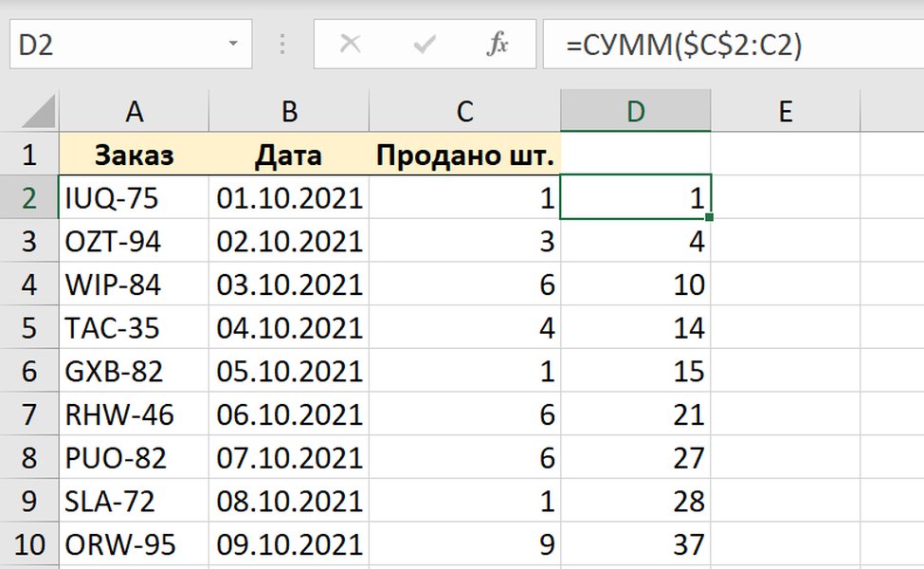The width and height of the screenshot is (924, 569).
Task: Select row 6 header
Action: 29,371
